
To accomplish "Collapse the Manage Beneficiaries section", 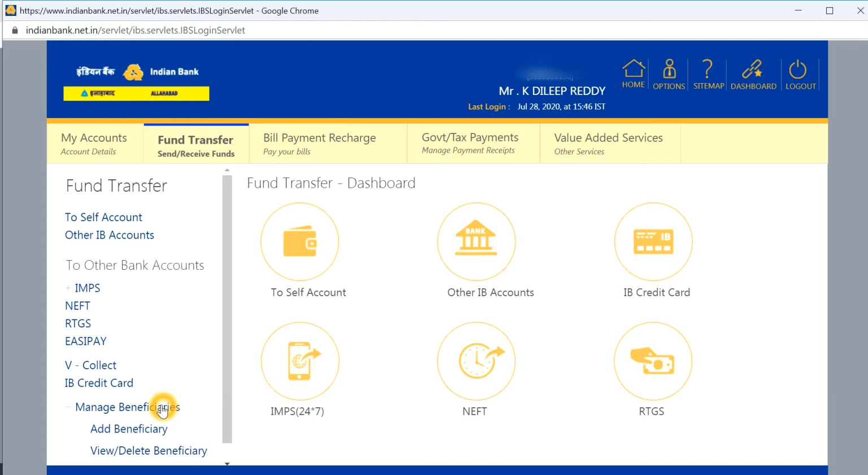I will (x=67, y=407).
